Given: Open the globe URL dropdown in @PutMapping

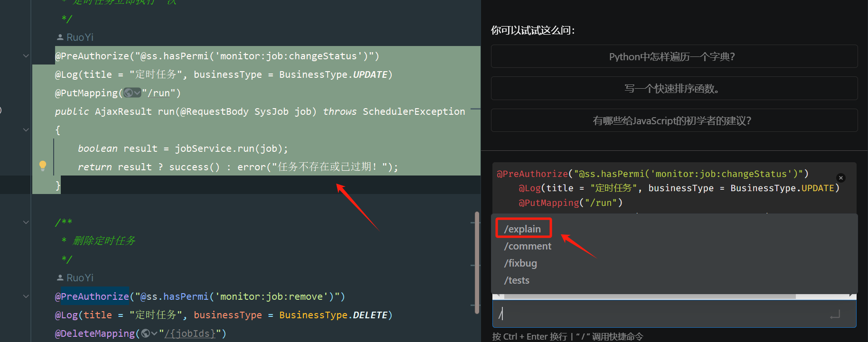Looking at the screenshot, I should 132,93.
